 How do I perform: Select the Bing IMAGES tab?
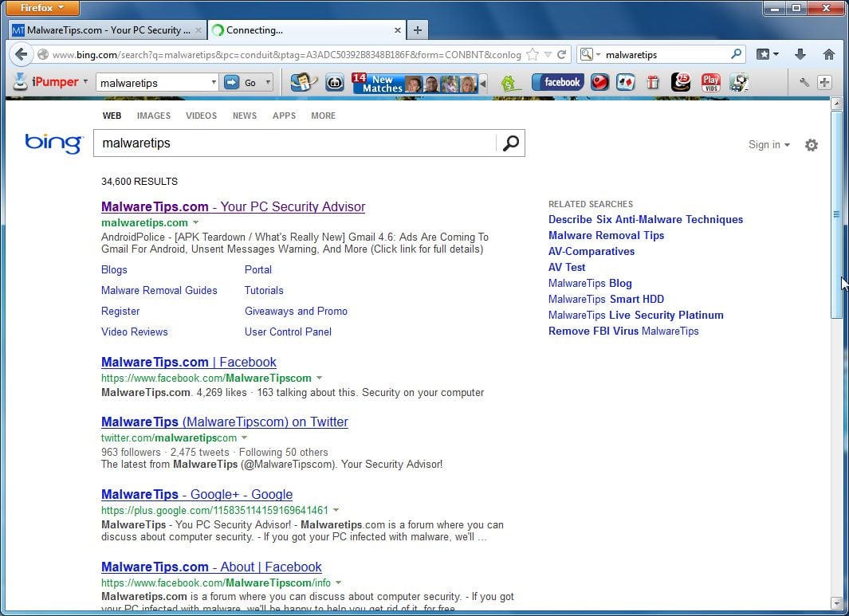[154, 116]
